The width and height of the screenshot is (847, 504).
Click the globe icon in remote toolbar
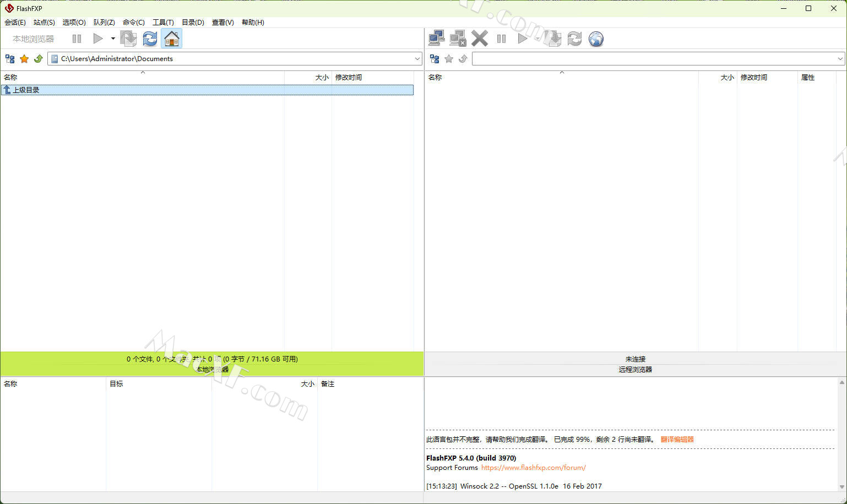(596, 39)
